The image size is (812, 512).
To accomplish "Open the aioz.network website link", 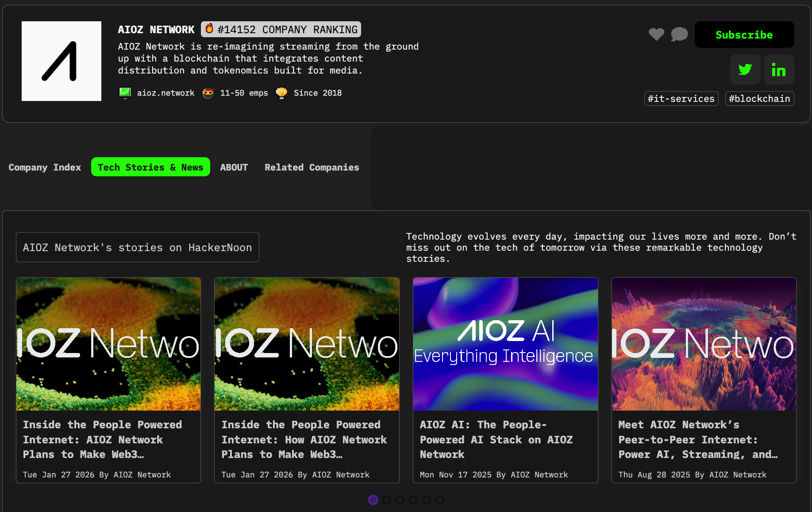I will click(165, 93).
